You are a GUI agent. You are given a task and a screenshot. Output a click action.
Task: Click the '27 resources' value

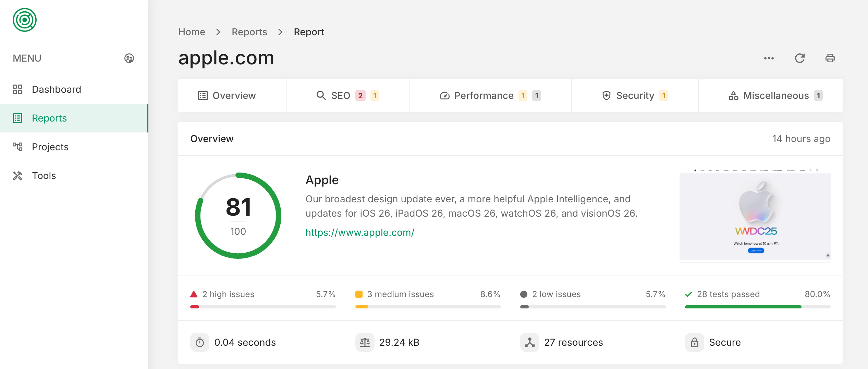tap(574, 342)
